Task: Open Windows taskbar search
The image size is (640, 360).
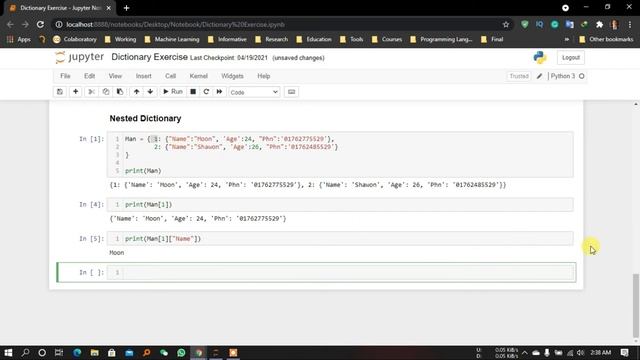Action: click(25, 352)
